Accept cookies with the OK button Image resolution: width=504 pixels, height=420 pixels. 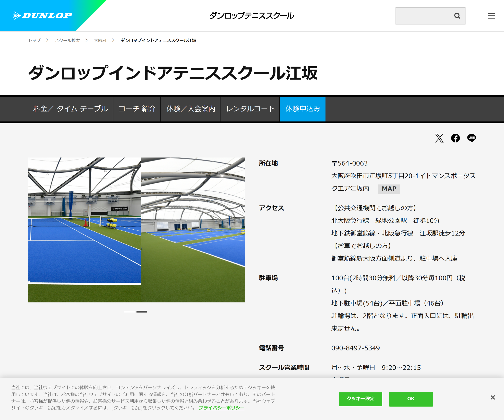click(411, 399)
